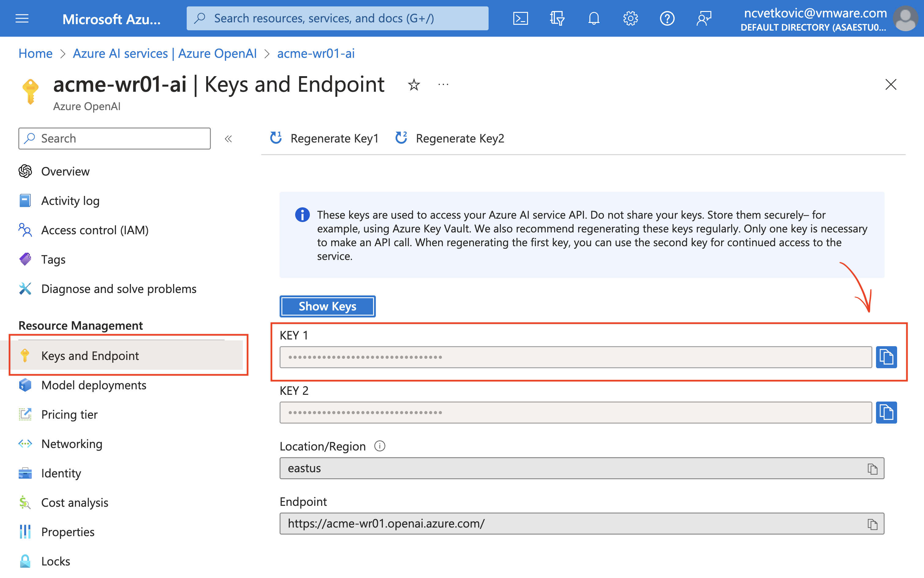The height and width of the screenshot is (578, 924).
Task: Copy KEY 2 to clipboard
Action: 886,413
